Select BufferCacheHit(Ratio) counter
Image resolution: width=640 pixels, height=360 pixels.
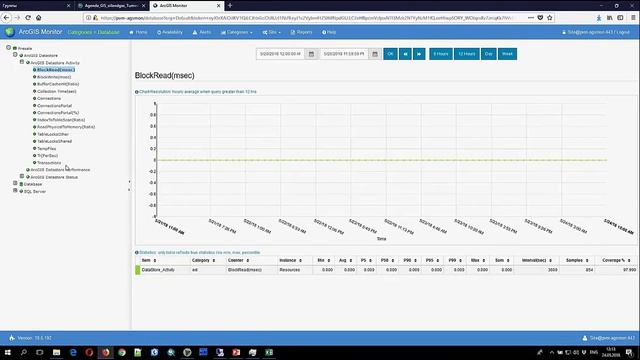pos(58,84)
